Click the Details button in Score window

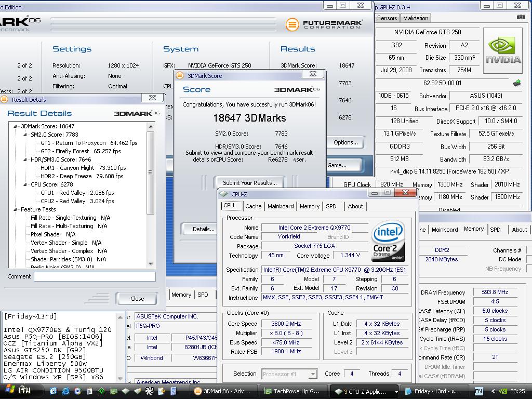coord(203,229)
